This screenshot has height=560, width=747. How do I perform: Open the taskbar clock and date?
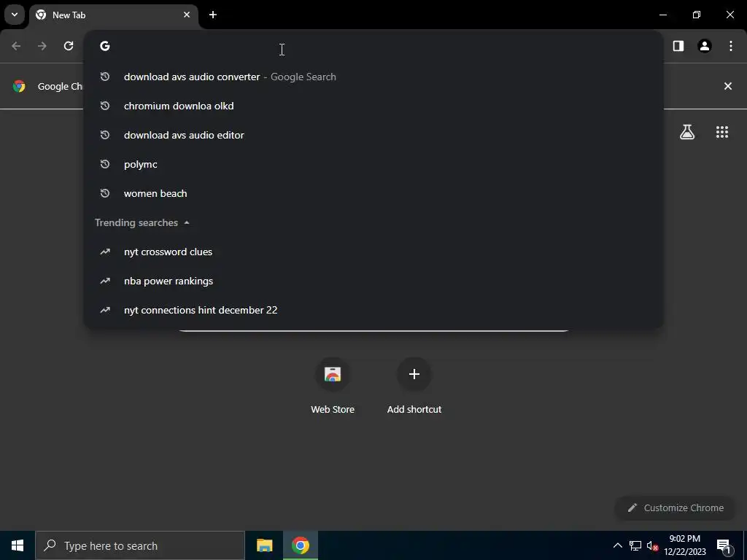684,545
